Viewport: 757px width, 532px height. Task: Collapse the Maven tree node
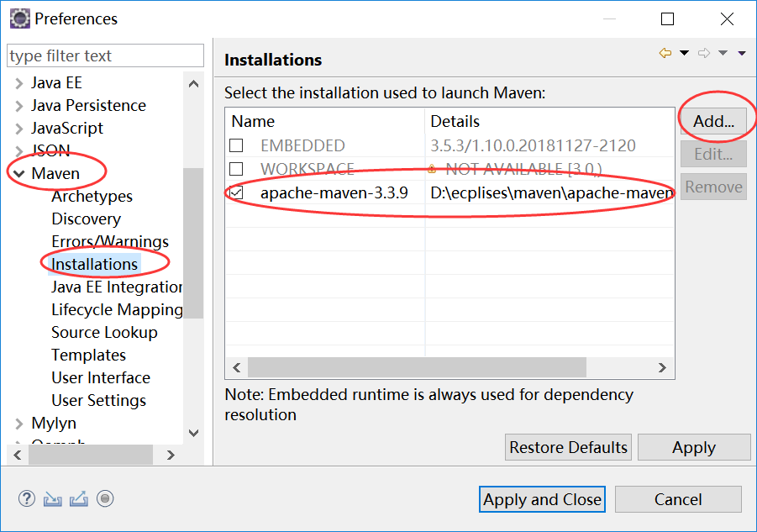coord(18,174)
